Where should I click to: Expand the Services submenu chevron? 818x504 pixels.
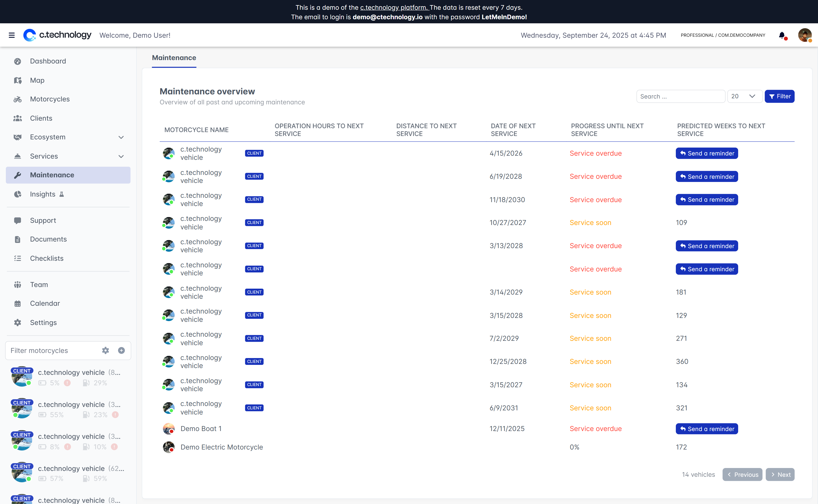121,156
